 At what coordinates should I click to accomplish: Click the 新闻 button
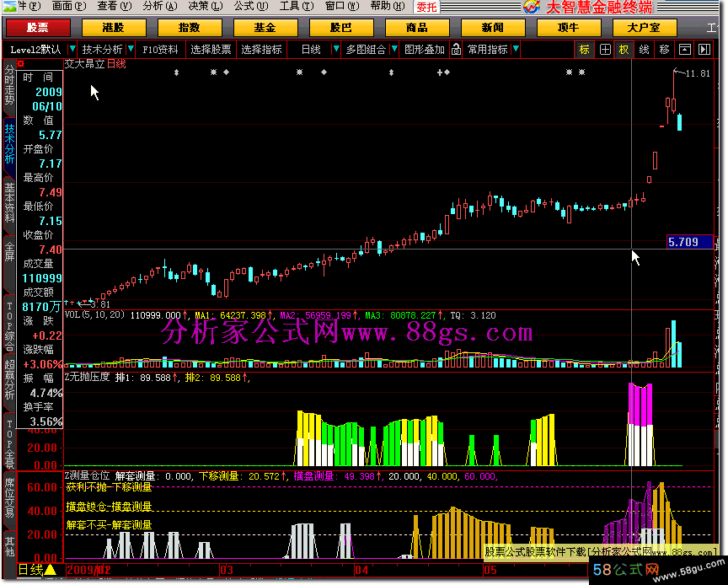493,28
